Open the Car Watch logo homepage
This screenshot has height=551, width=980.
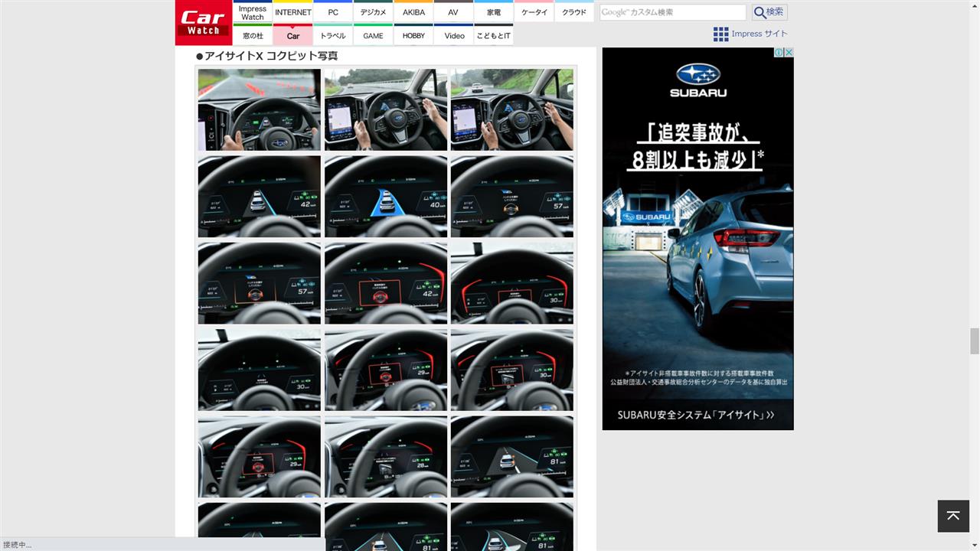click(204, 23)
